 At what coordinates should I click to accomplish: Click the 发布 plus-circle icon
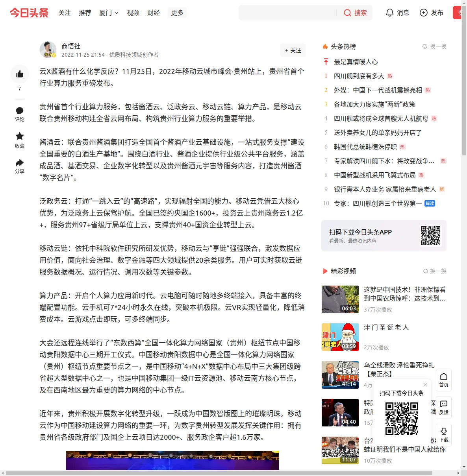tap(424, 13)
